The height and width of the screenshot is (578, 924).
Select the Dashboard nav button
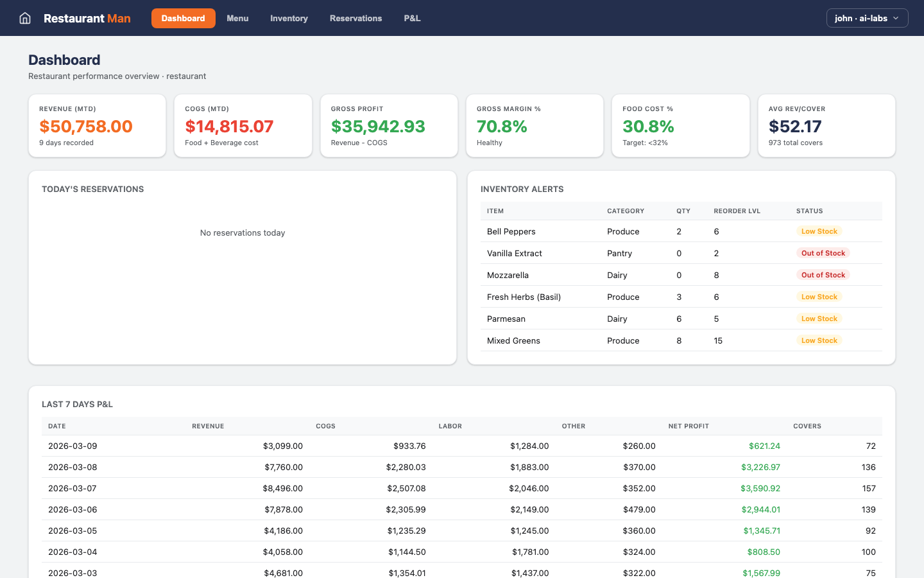point(183,18)
